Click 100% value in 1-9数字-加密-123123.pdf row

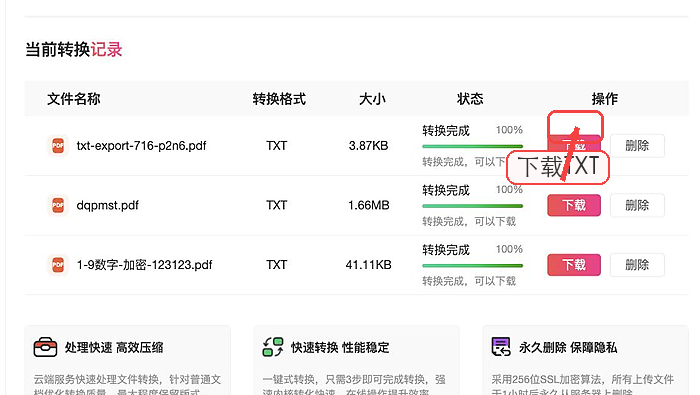pos(509,249)
